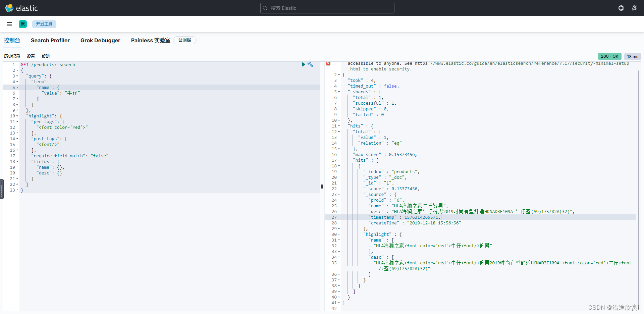Open the wrench request options icon
644x314 pixels.
(x=310, y=64)
